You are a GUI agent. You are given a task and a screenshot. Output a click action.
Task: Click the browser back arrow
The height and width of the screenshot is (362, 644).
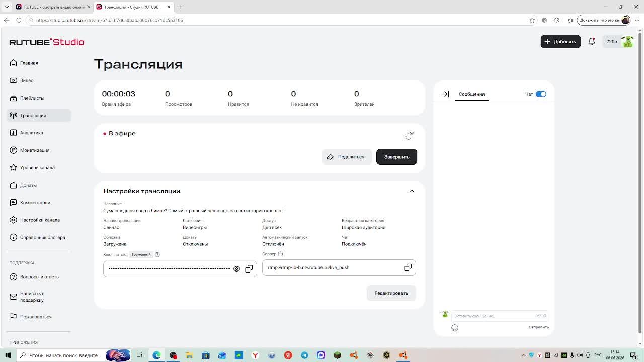point(7,20)
